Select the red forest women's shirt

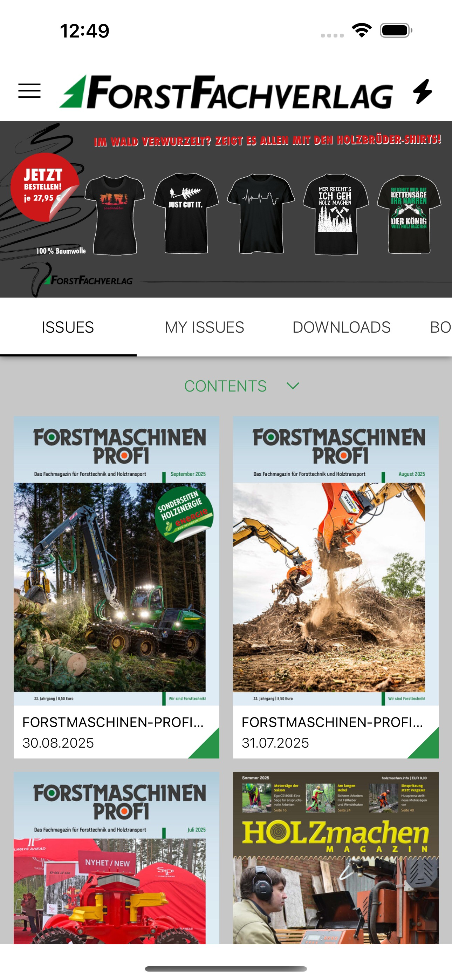(x=115, y=215)
